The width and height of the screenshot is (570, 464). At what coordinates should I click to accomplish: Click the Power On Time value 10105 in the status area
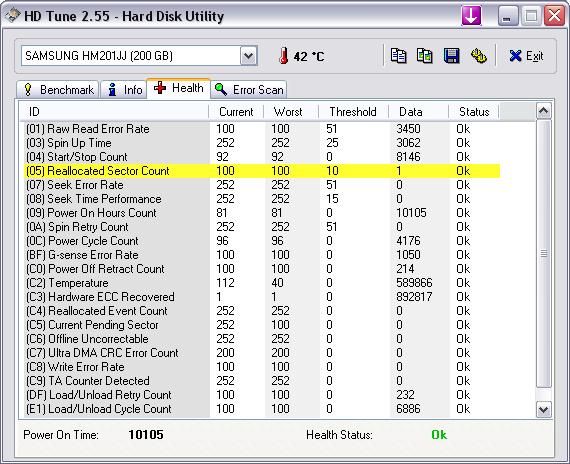click(146, 435)
